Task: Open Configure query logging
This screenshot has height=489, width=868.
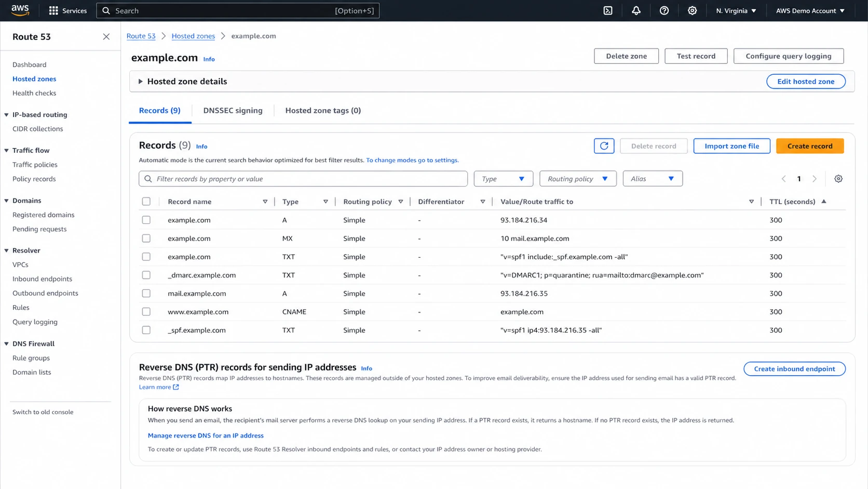Action: click(789, 56)
